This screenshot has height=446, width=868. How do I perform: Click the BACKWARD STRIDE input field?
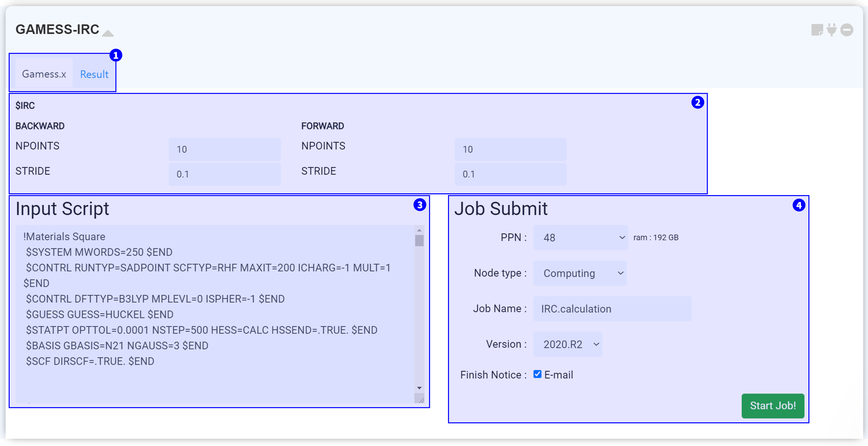pyautogui.click(x=224, y=174)
